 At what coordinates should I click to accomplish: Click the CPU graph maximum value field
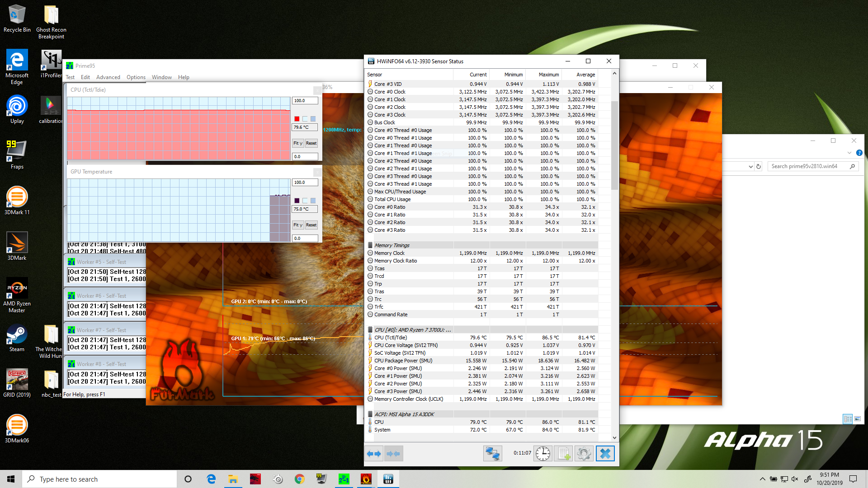(x=305, y=101)
